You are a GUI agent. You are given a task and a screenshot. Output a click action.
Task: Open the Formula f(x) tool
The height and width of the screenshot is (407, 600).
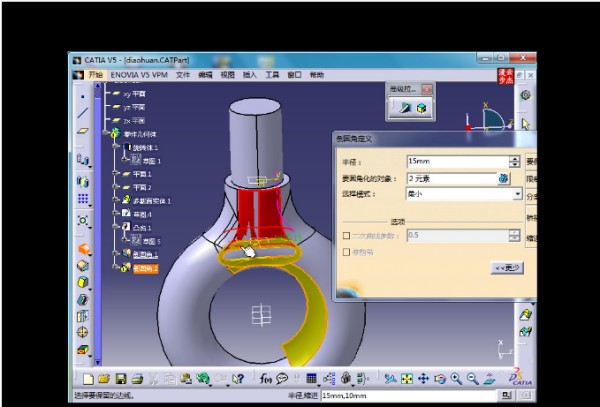pos(265,379)
